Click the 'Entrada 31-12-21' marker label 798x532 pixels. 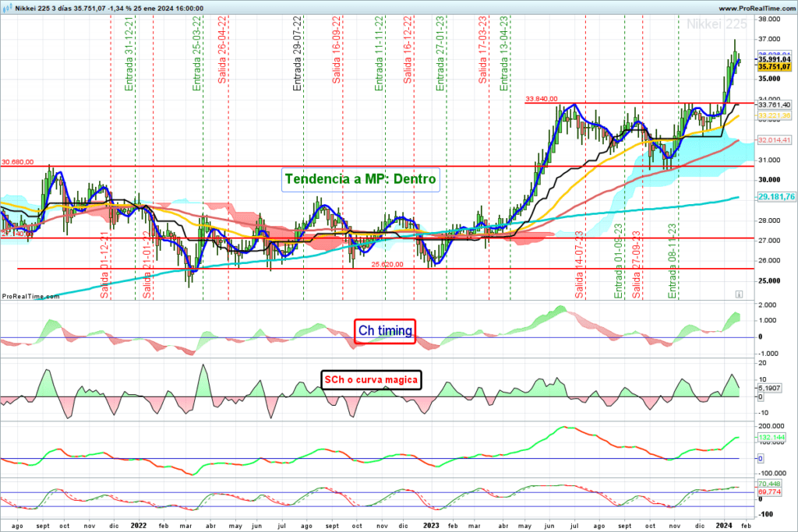[x=129, y=54]
